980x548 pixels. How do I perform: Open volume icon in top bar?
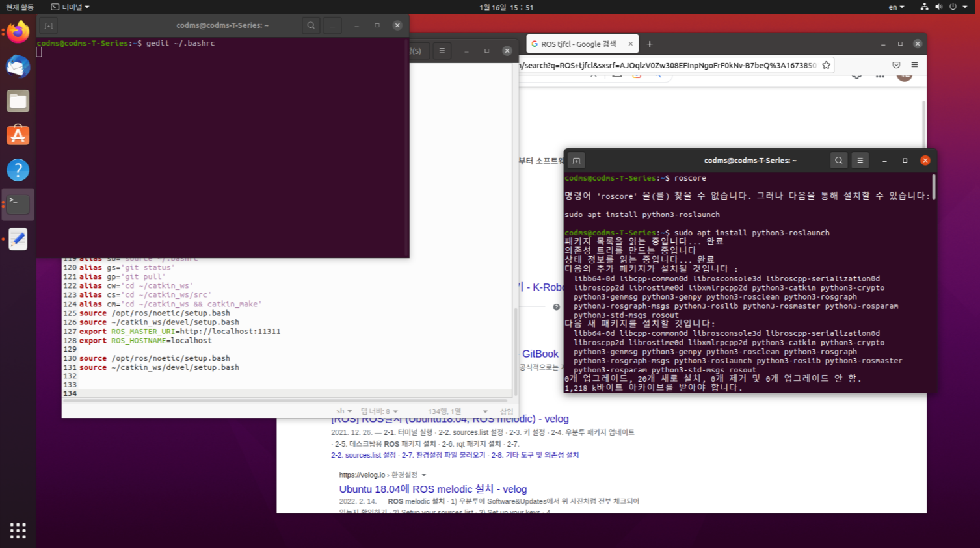[938, 7]
